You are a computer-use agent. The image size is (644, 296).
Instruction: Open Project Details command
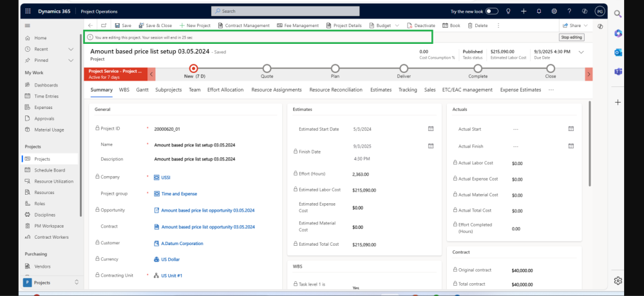(x=344, y=26)
